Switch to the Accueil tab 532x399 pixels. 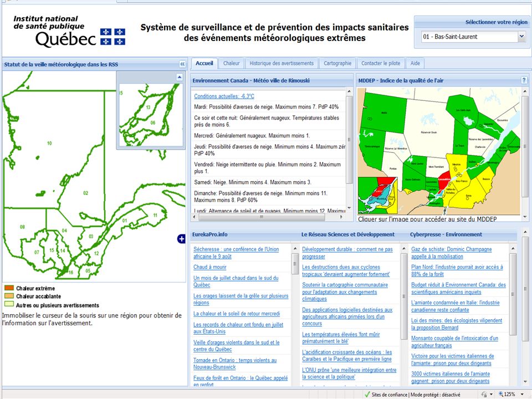click(x=204, y=63)
